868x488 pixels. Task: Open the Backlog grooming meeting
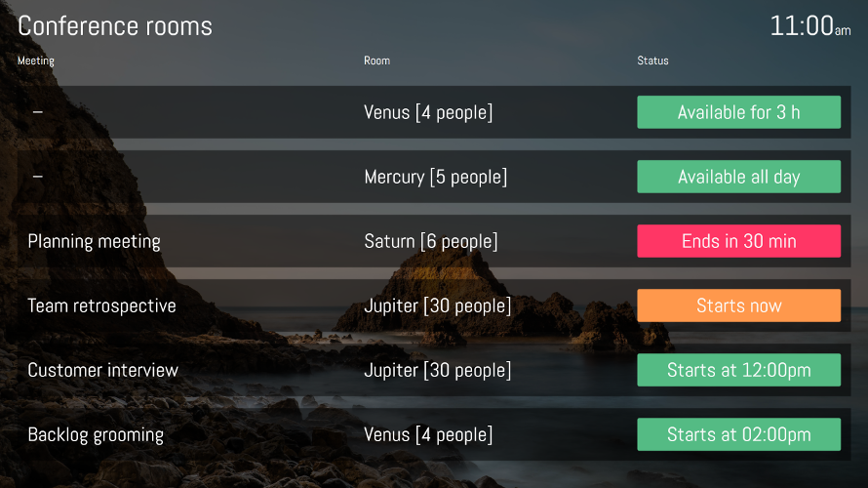point(96,434)
